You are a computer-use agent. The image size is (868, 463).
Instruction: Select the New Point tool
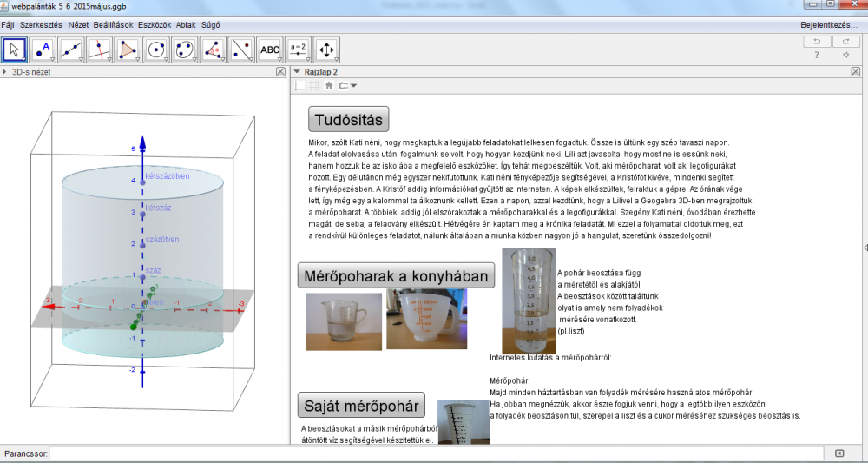pyautogui.click(x=43, y=50)
